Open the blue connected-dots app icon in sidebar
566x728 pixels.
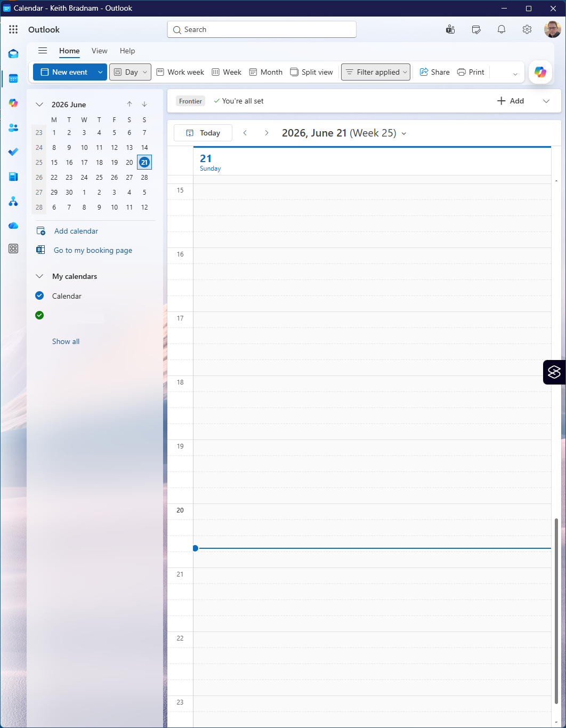point(13,201)
